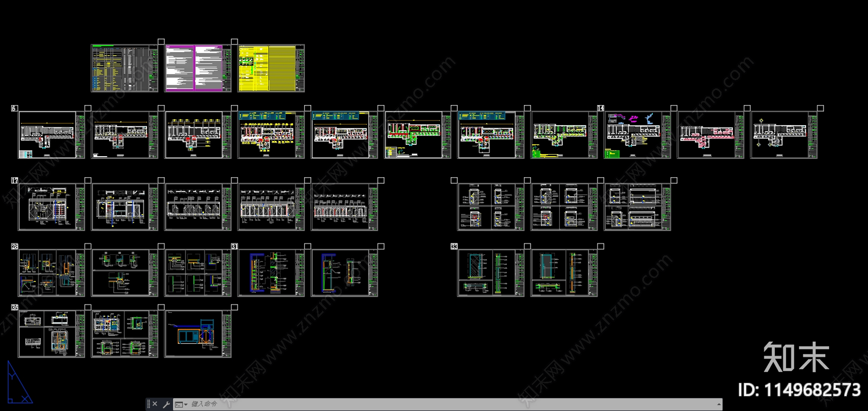Select the yellow schedule table sheet
This screenshot has width=868, height=411.
(271, 68)
